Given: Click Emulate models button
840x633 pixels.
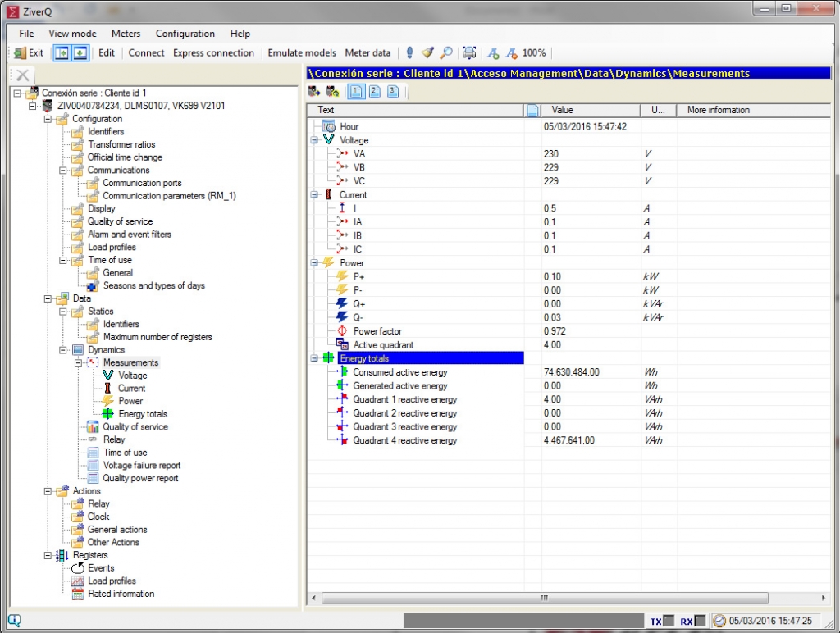Looking at the screenshot, I should click(x=302, y=52).
